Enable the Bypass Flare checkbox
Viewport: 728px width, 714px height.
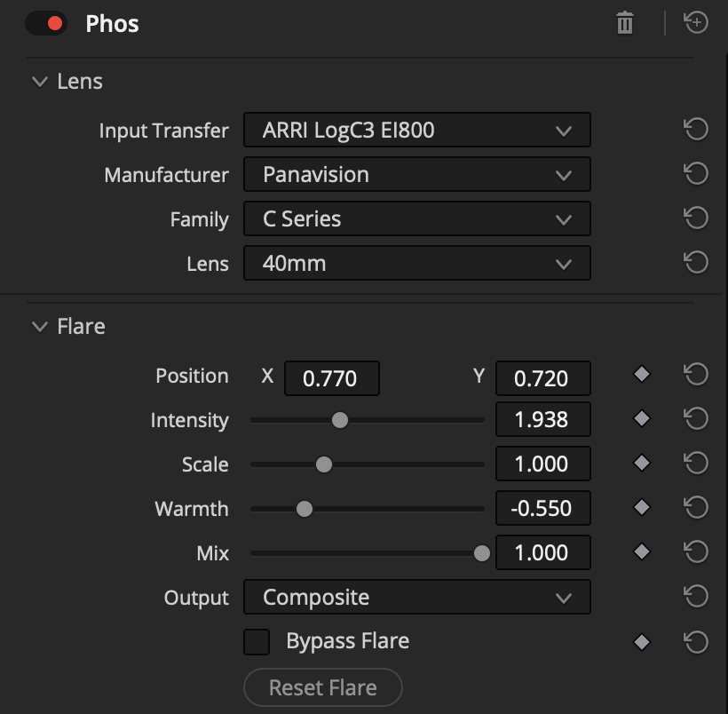(x=257, y=642)
